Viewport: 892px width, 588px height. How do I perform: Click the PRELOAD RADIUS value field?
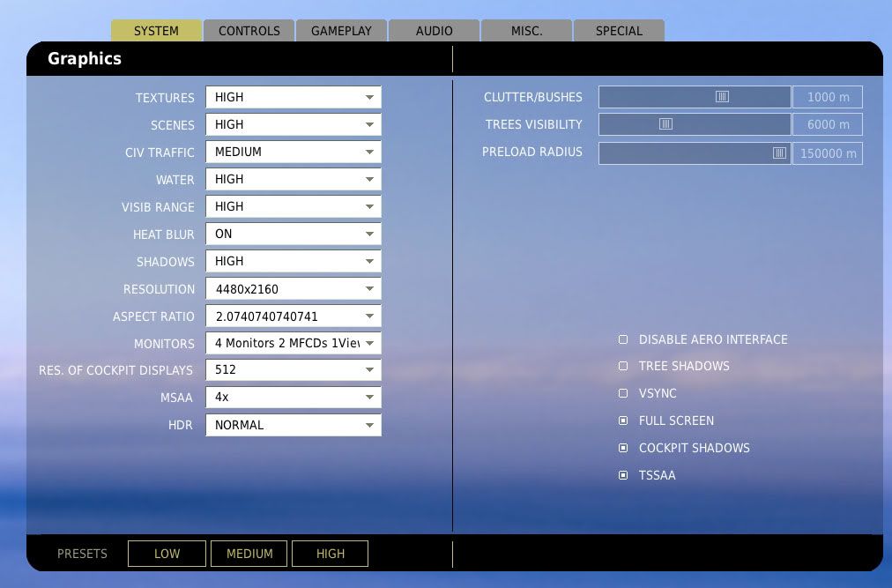(x=827, y=153)
